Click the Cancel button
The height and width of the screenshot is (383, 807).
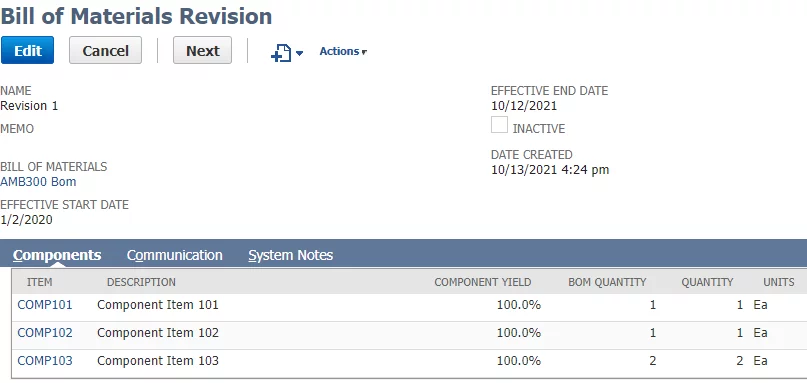pyautogui.click(x=106, y=50)
